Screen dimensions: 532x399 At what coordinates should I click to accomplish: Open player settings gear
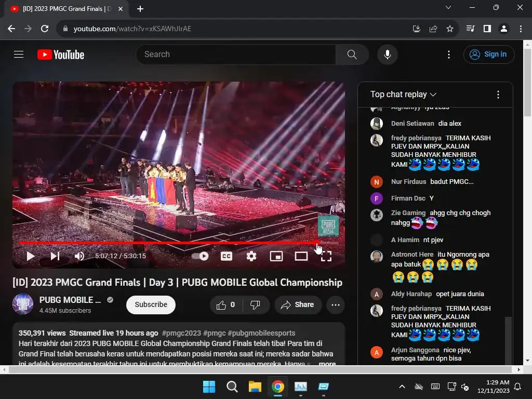tap(251, 256)
